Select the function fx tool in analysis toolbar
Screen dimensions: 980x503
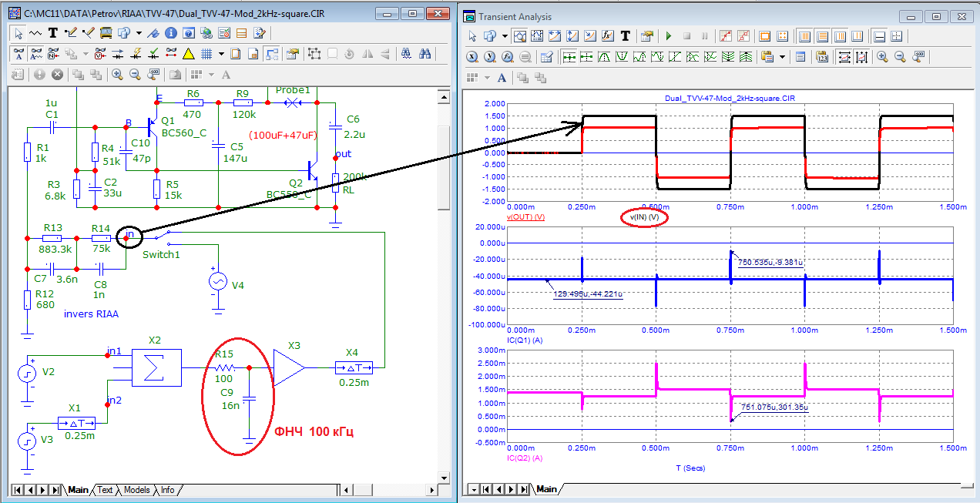tap(606, 36)
